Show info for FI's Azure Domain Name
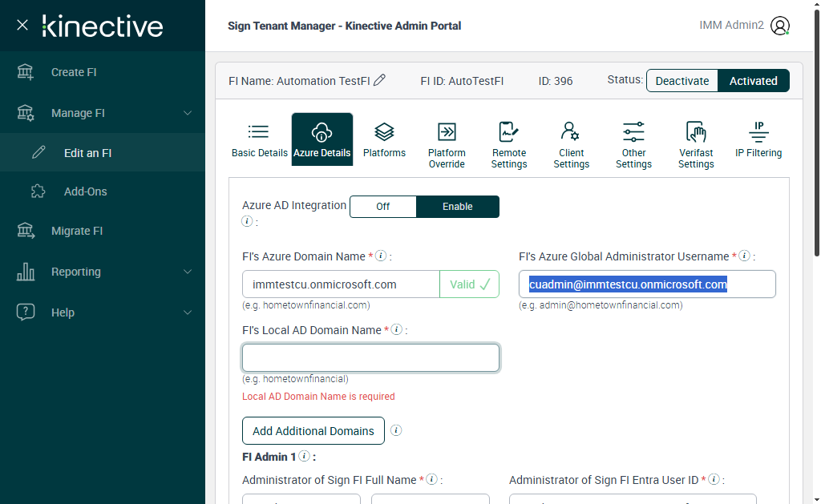The width and height of the screenshot is (821, 504). 381,256
